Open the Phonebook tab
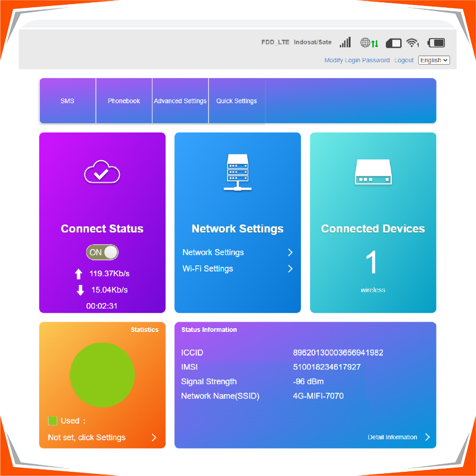 (x=124, y=101)
